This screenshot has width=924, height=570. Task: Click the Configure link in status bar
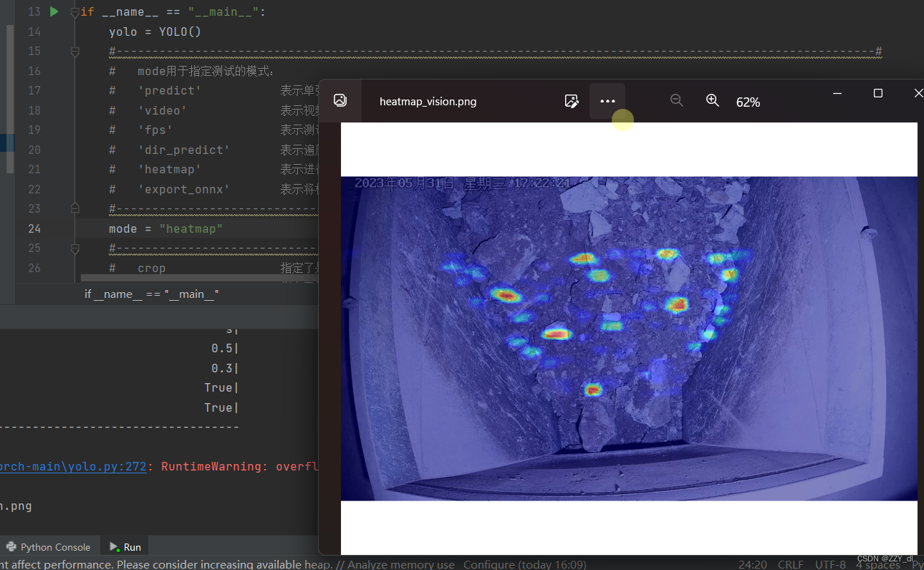pyautogui.click(x=486, y=564)
